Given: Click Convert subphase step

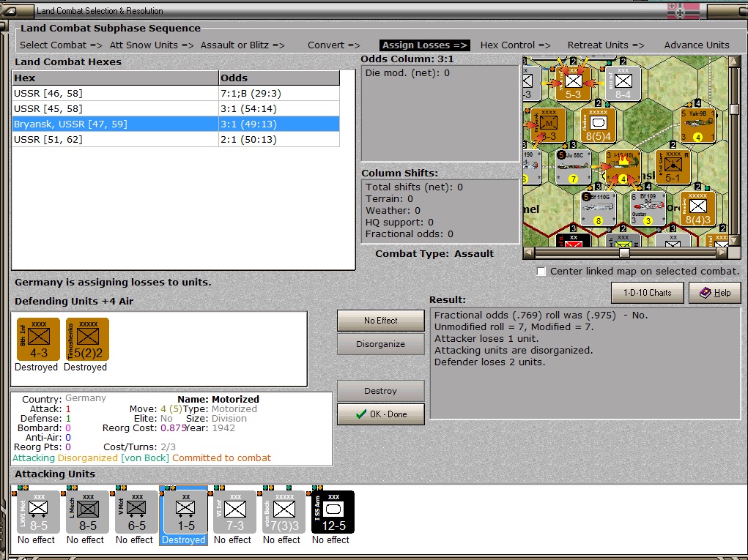Looking at the screenshot, I should coord(334,45).
